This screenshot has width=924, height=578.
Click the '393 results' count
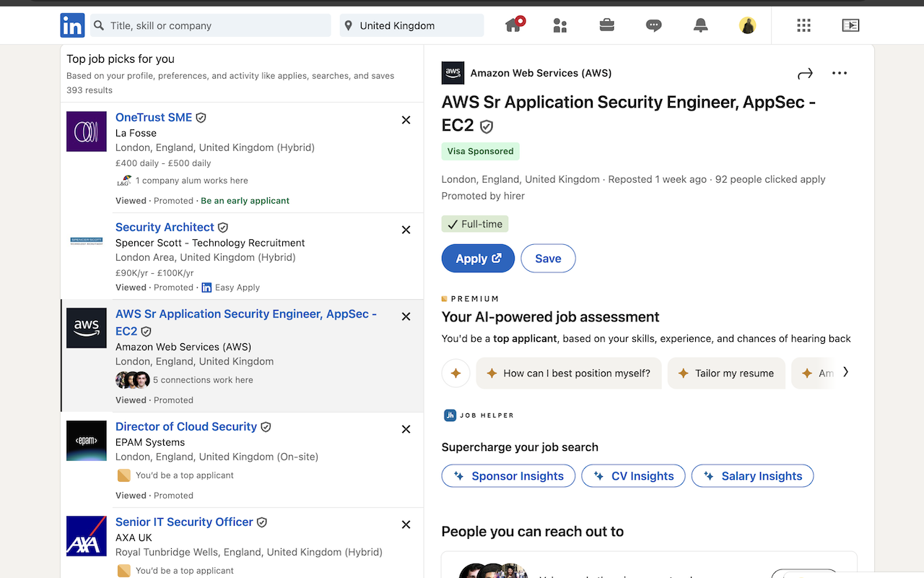90,90
